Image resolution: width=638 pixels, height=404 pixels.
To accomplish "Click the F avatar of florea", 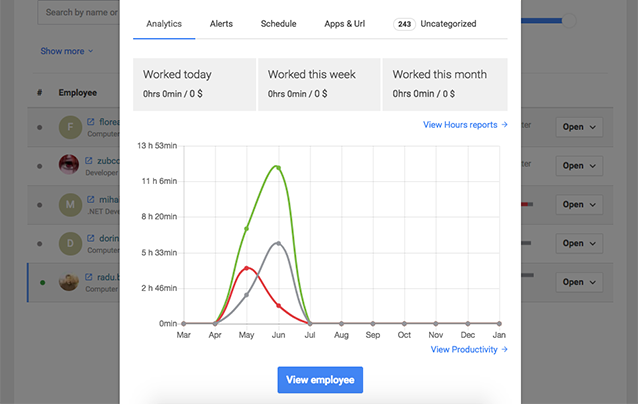I will point(70,127).
